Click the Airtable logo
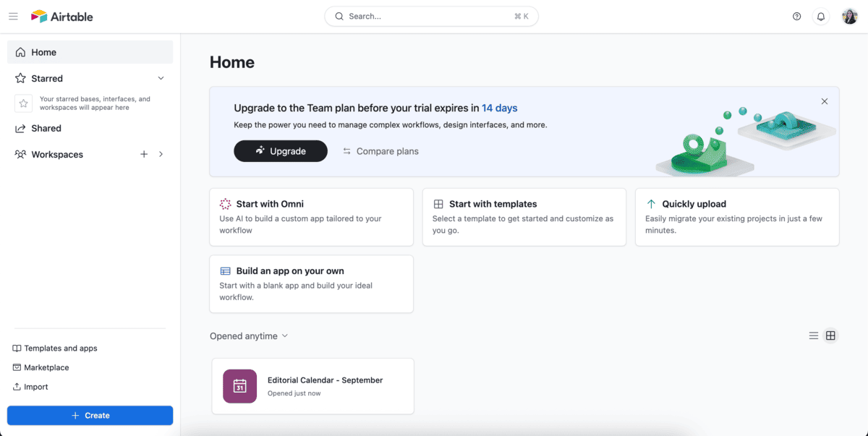The image size is (868, 436). tap(62, 16)
